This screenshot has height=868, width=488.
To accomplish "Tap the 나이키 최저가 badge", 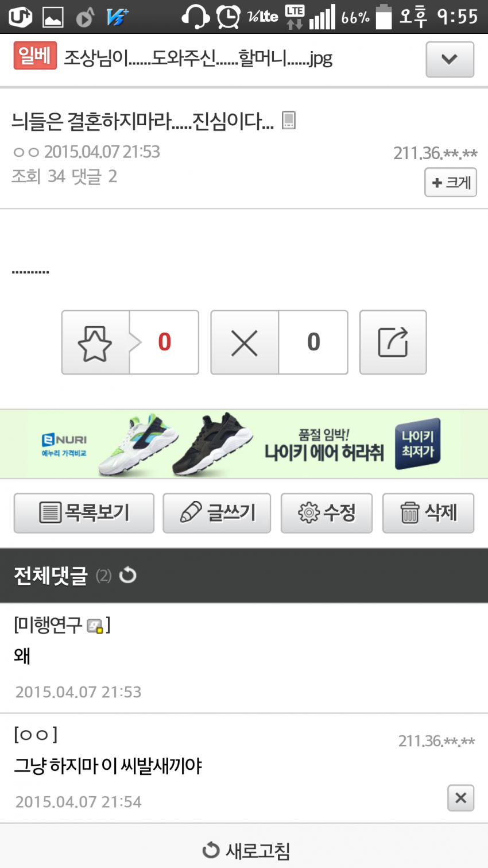I will (x=417, y=443).
